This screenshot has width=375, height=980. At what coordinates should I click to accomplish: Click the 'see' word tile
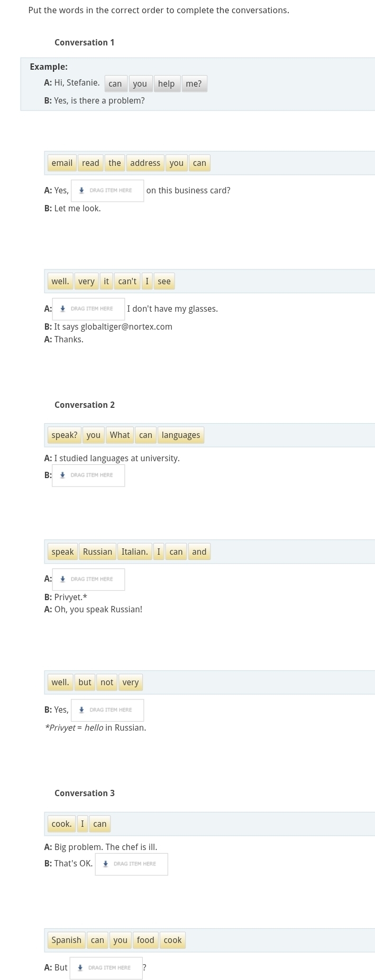(x=164, y=282)
